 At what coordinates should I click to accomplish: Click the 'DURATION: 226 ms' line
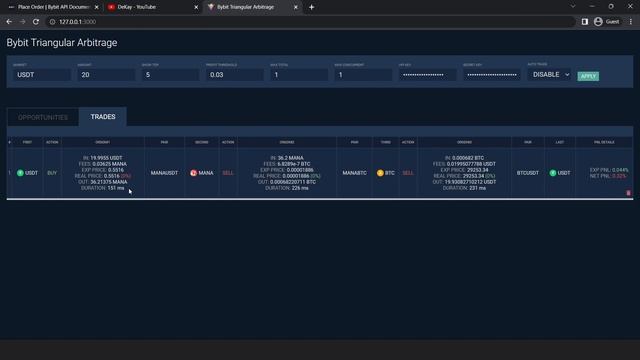(x=287, y=188)
